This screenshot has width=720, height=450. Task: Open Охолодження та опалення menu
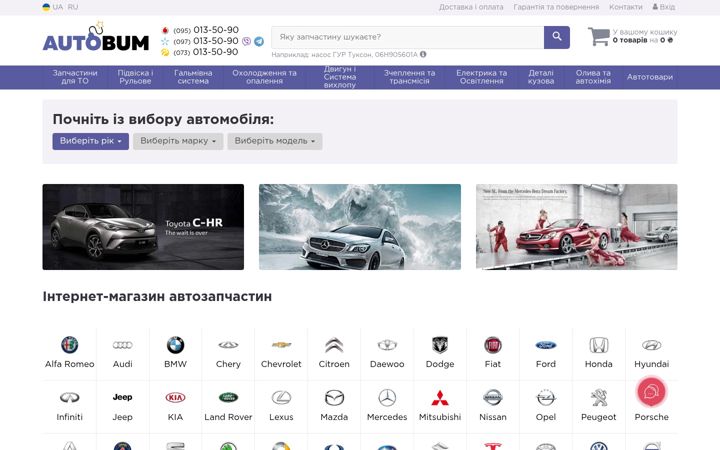264,77
